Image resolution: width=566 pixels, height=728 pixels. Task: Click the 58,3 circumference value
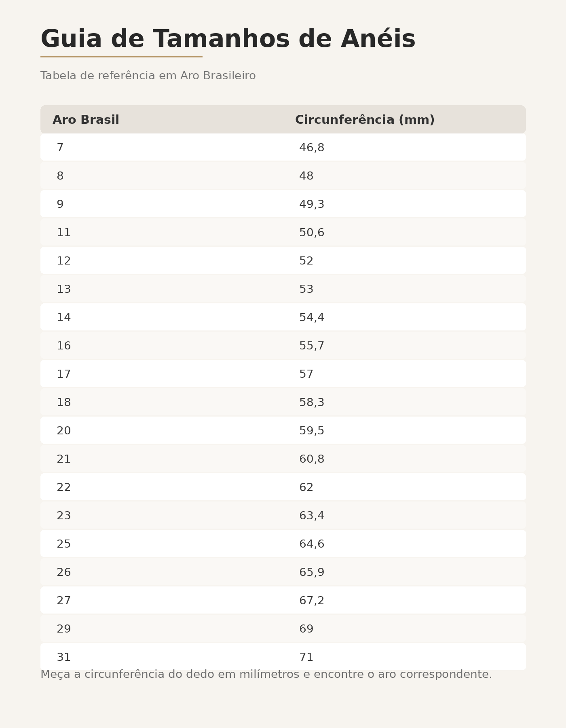tap(312, 402)
